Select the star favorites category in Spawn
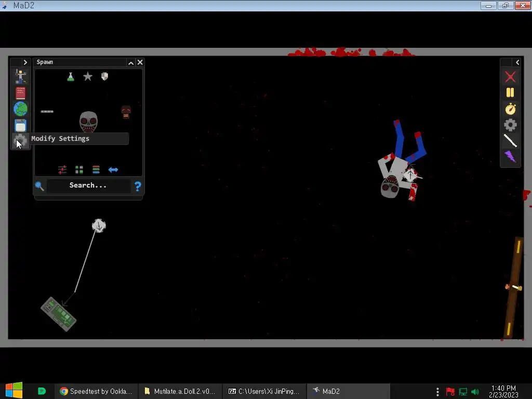This screenshot has width=532, height=399. point(87,76)
